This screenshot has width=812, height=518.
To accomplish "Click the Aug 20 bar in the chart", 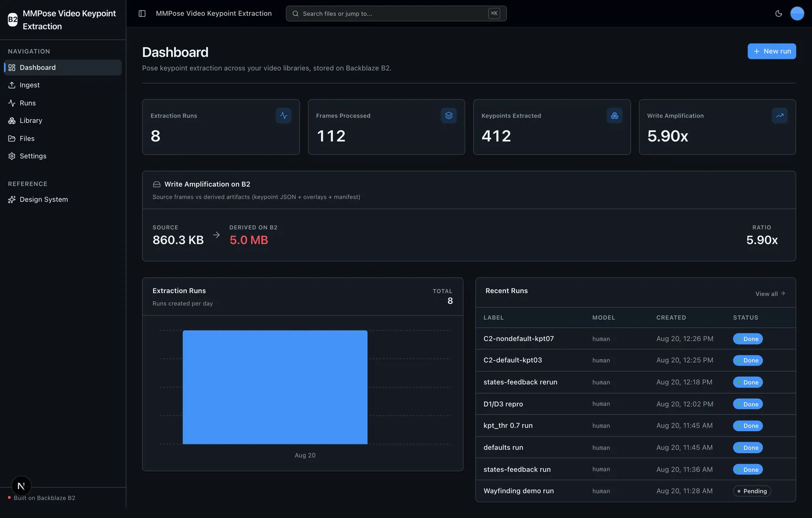I will pyautogui.click(x=275, y=387).
